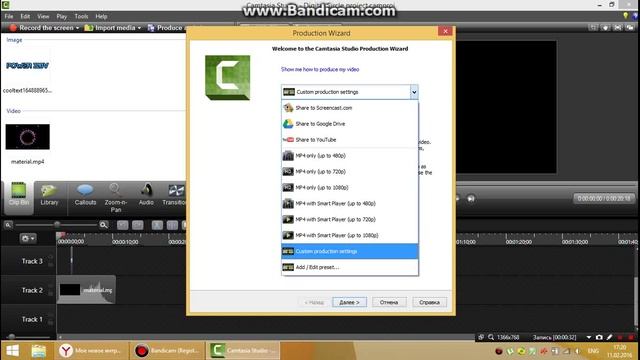Screen dimensions: 640x360
Task: Click the Справка button
Action: (429, 302)
